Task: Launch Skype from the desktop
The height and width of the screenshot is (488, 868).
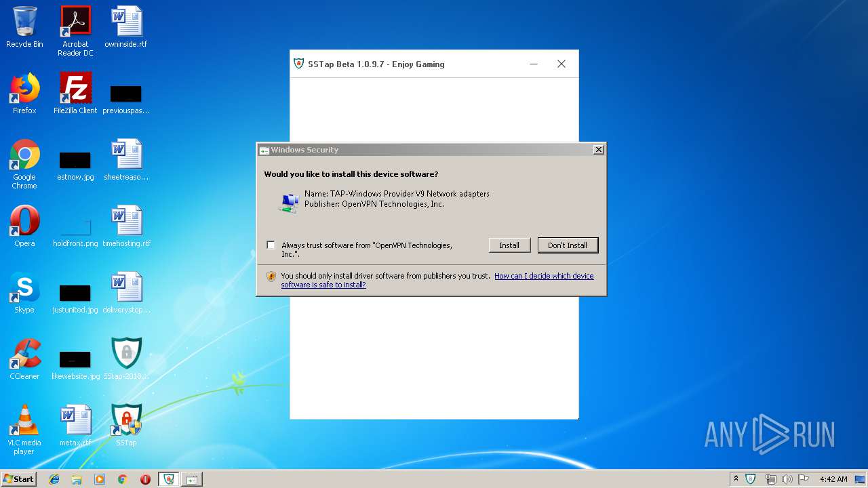Action: point(24,293)
